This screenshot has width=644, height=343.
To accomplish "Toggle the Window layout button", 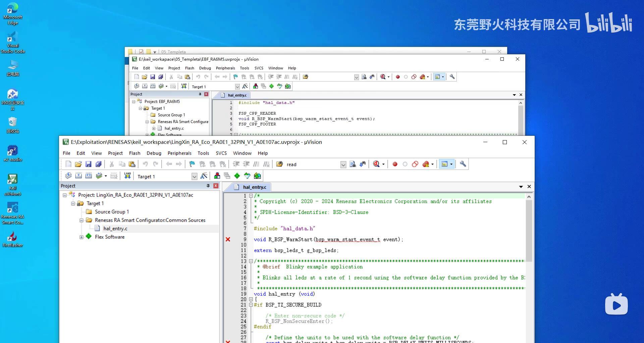I will coord(444,164).
